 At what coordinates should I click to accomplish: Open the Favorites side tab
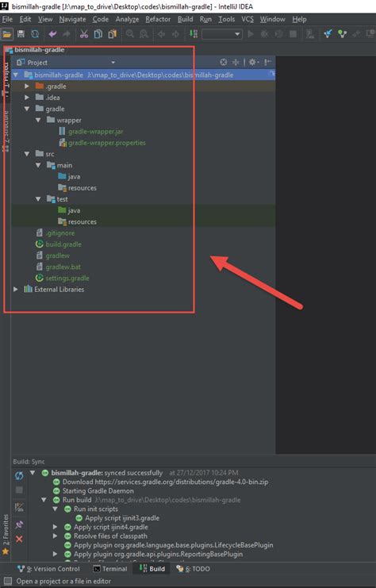[6, 535]
